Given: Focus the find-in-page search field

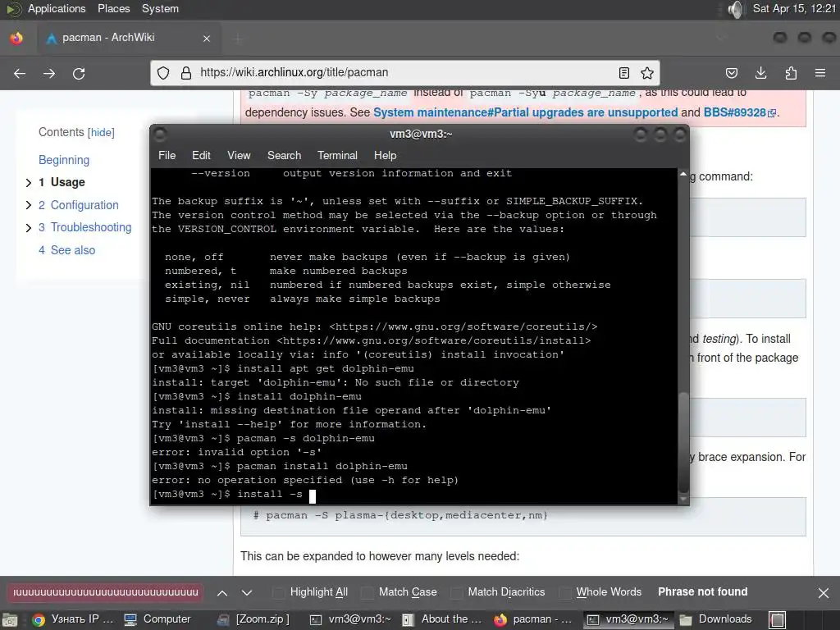Looking at the screenshot, I should coord(105,592).
